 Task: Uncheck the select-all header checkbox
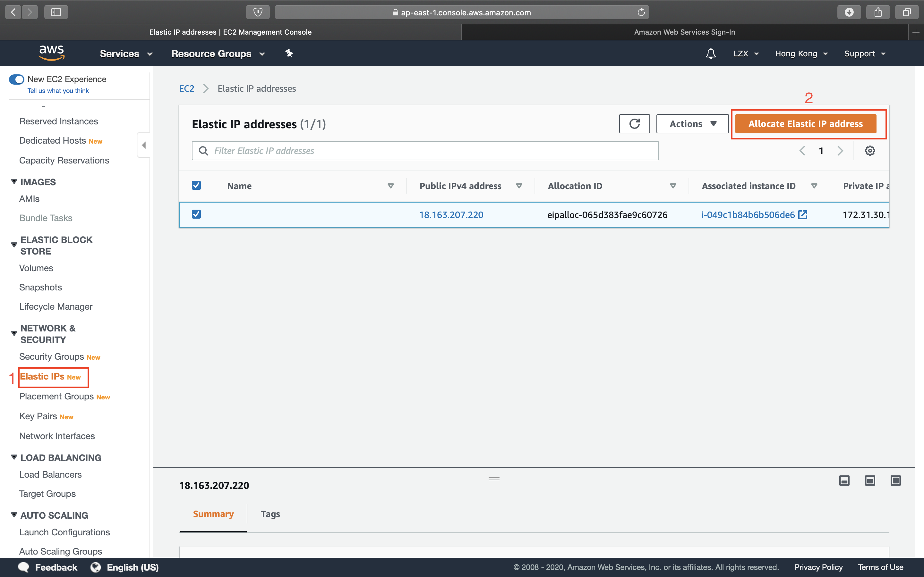[x=196, y=186]
